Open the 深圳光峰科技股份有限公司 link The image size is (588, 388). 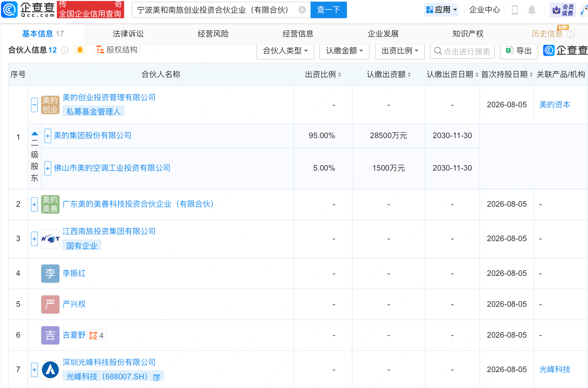pyautogui.click(x=109, y=362)
